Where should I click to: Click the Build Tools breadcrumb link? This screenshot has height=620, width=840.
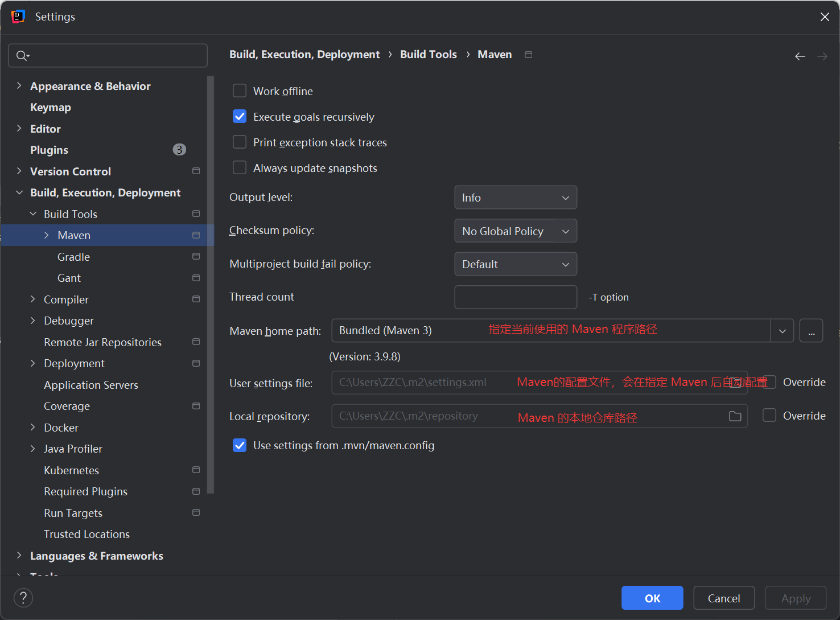[429, 54]
